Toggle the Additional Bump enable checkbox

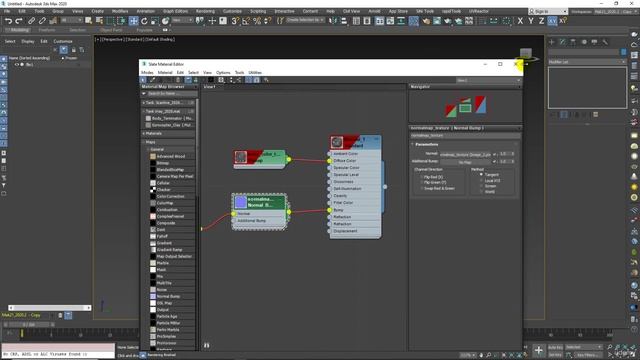pos(494,162)
